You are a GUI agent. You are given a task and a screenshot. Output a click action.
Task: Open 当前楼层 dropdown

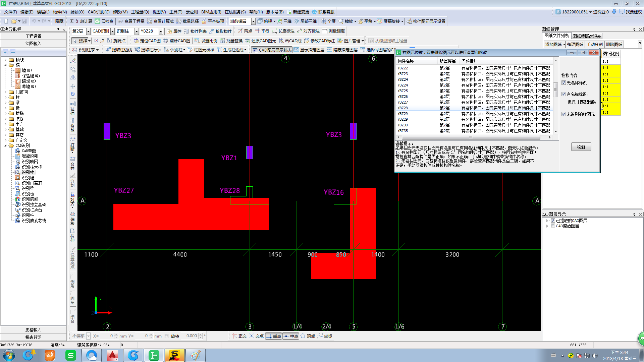coord(253,21)
